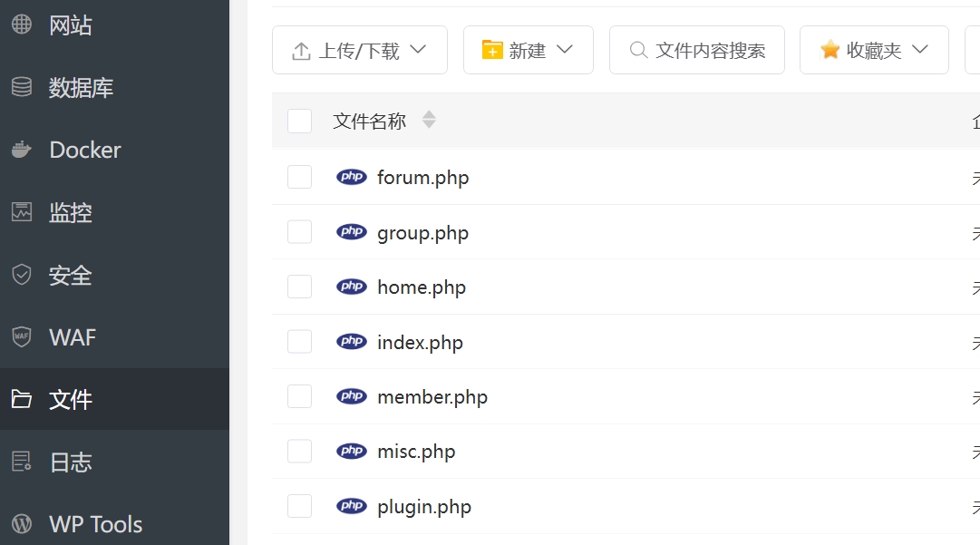Sort files by 文件名称 column arrows

429,120
